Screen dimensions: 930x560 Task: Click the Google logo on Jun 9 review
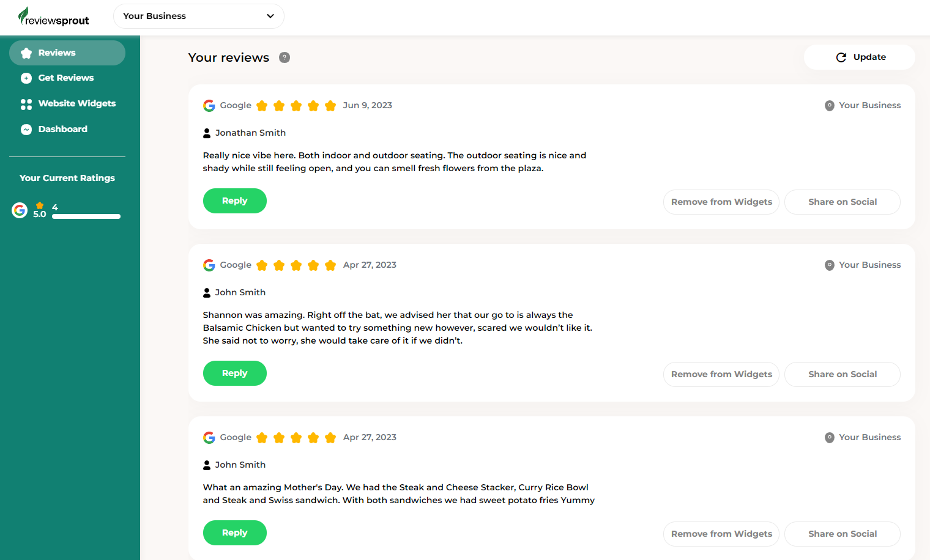click(x=209, y=106)
